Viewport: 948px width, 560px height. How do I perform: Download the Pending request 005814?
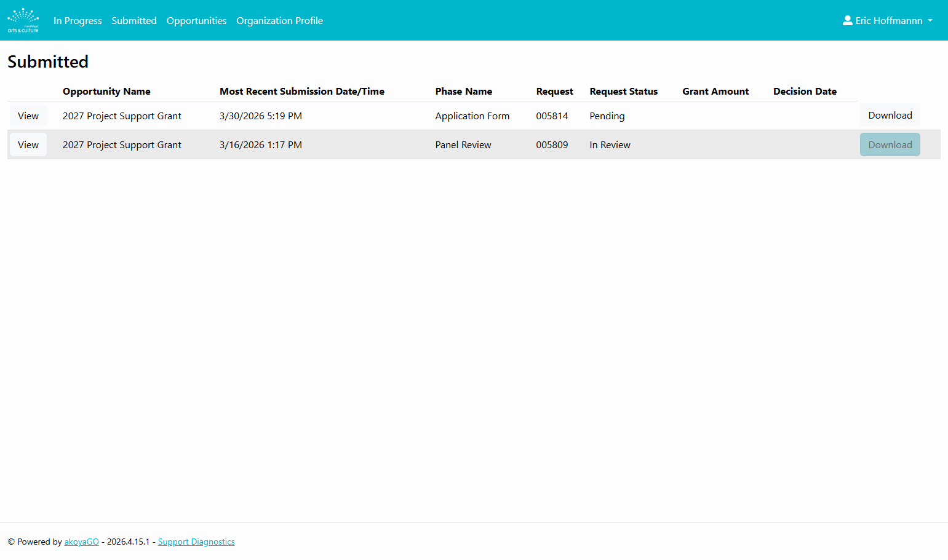pyautogui.click(x=890, y=115)
